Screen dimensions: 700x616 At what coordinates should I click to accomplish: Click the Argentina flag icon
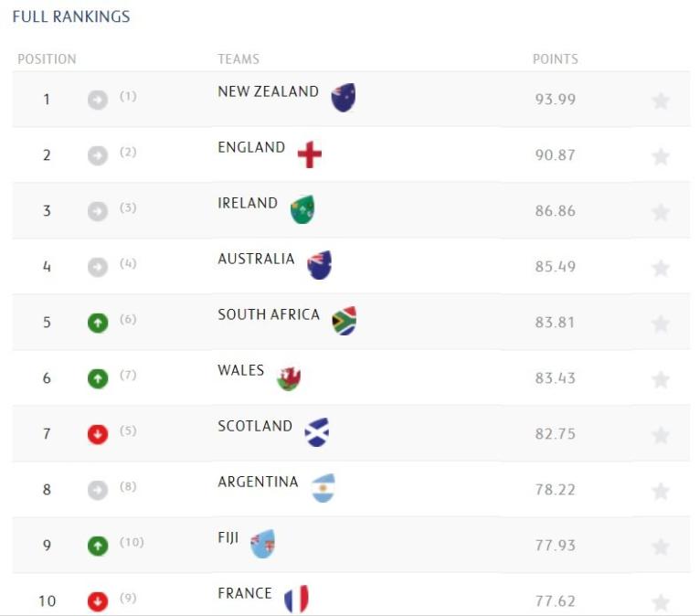[x=323, y=488]
